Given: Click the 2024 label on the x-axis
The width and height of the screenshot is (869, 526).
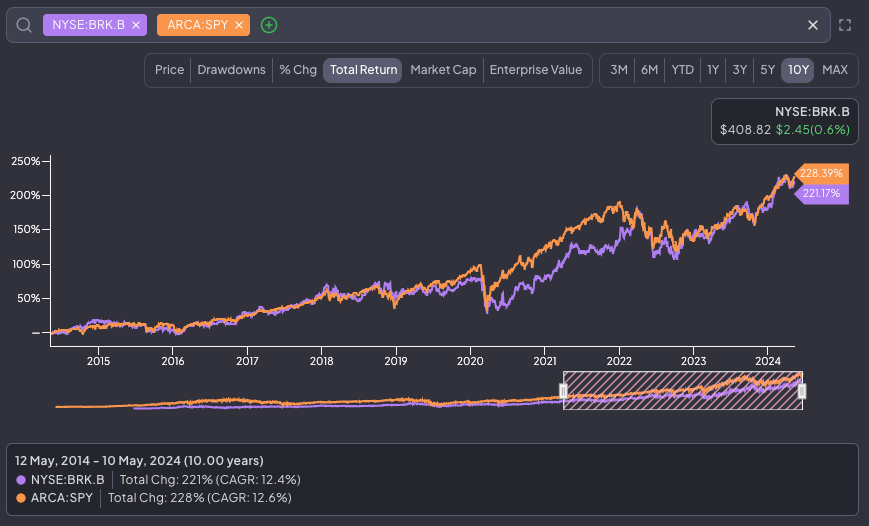Looking at the screenshot, I should [768, 361].
